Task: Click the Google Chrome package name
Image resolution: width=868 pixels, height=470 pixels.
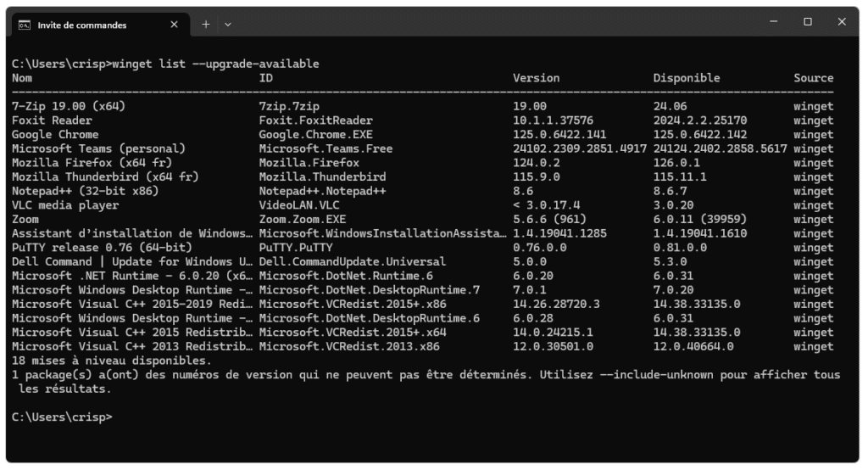Action: click(55, 134)
